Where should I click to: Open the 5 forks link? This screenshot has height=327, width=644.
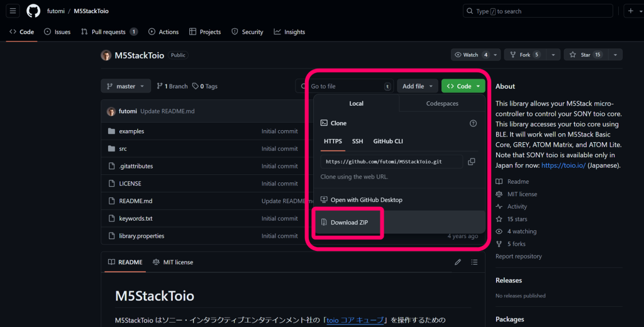click(511, 244)
